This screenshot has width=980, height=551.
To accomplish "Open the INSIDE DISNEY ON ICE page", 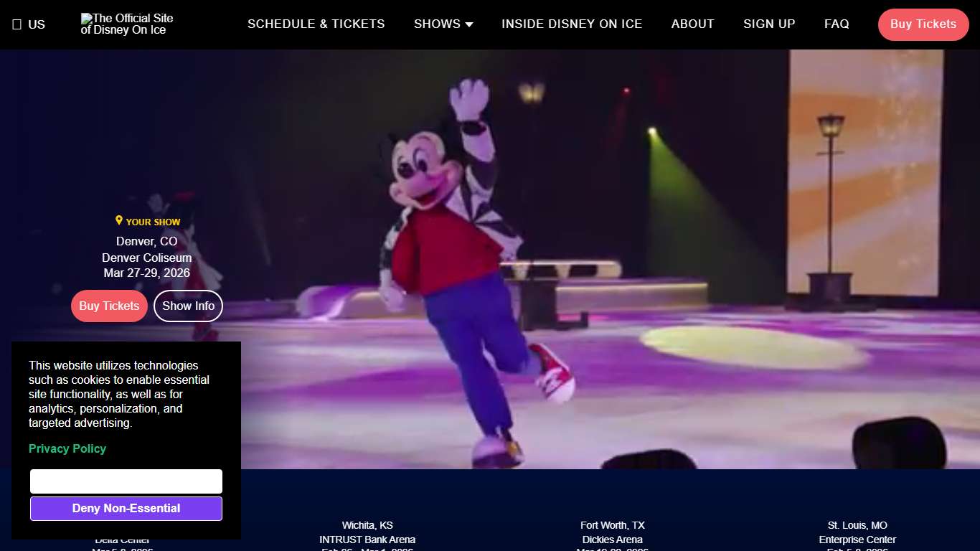I will click(x=572, y=24).
